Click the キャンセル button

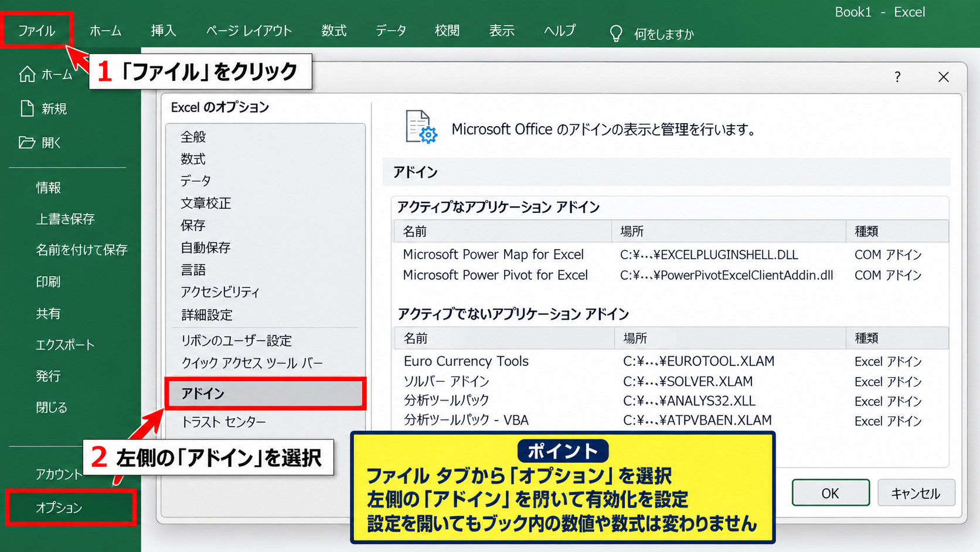tap(916, 493)
